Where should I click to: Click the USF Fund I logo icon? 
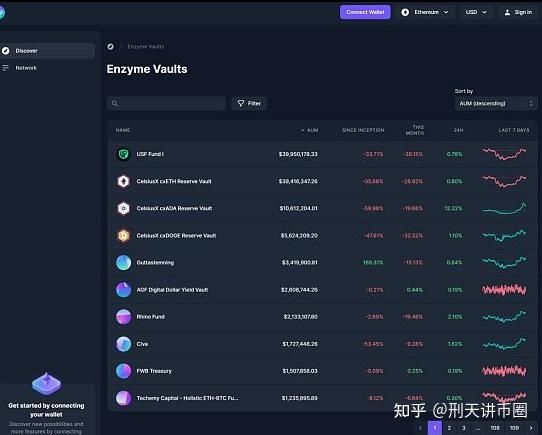pos(123,154)
